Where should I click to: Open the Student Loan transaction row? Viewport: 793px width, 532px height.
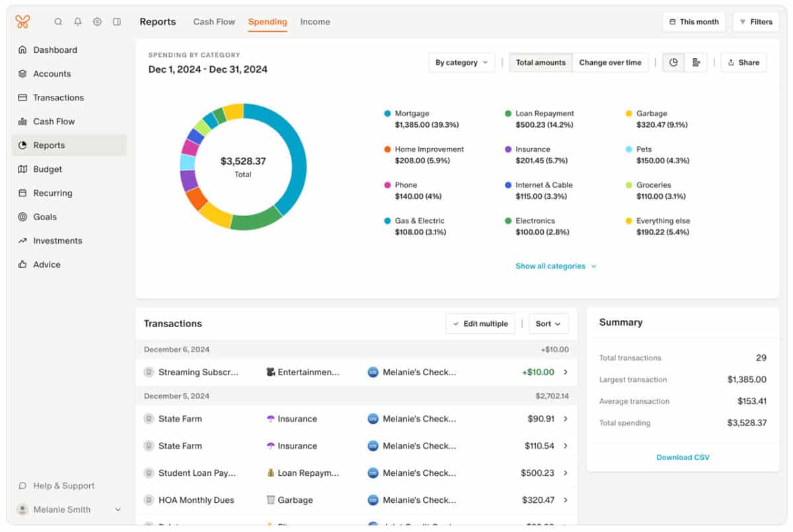tap(356, 473)
